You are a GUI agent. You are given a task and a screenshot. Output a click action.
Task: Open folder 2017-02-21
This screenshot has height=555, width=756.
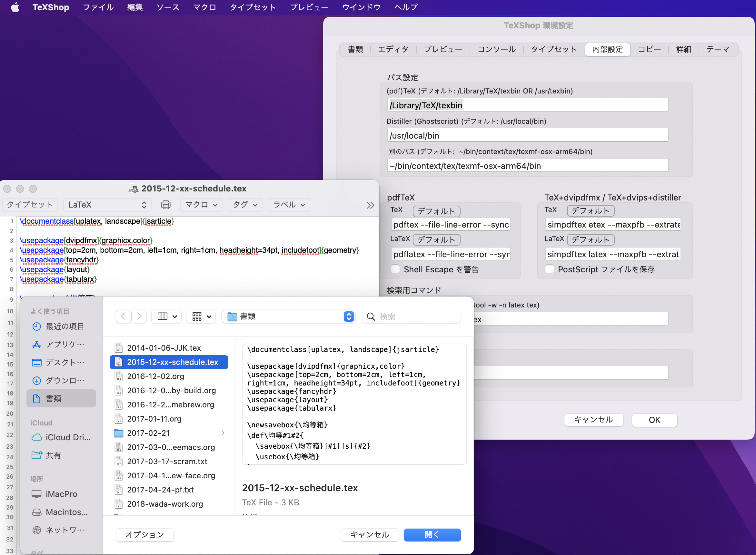[169, 433]
